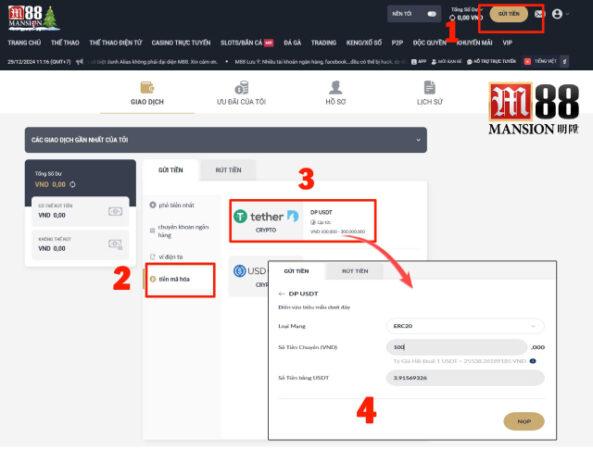Click the NỘP submit button
593x450 pixels.
tap(524, 421)
